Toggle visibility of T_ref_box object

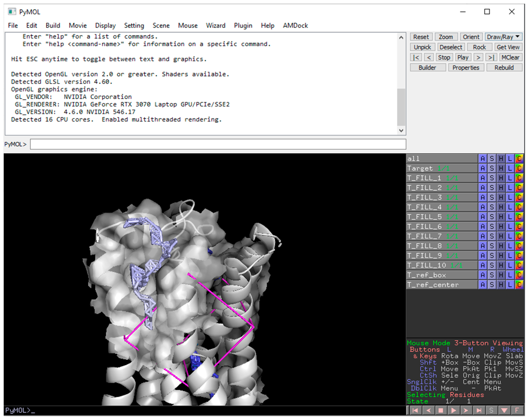[x=442, y=275]
